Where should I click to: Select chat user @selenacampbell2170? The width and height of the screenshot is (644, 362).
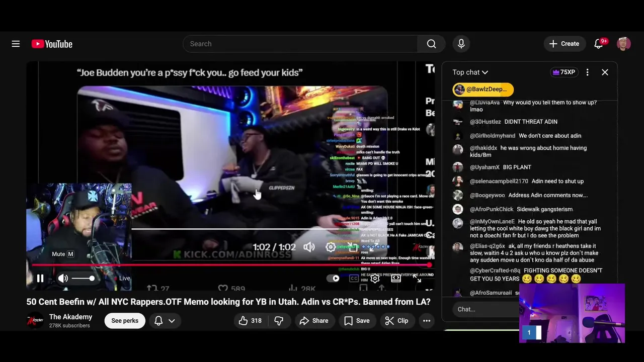[x=499, y=182]
